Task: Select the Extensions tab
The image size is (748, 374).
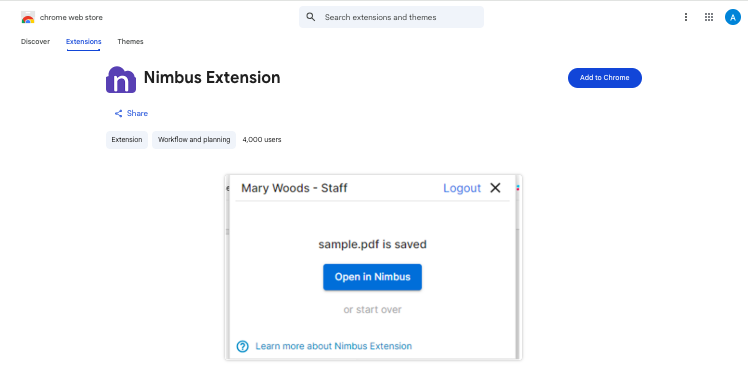Action: (83, 42)
